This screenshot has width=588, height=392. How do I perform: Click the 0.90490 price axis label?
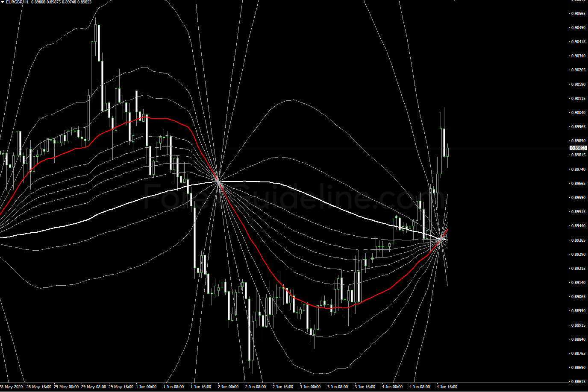click(x=579, y=28)
